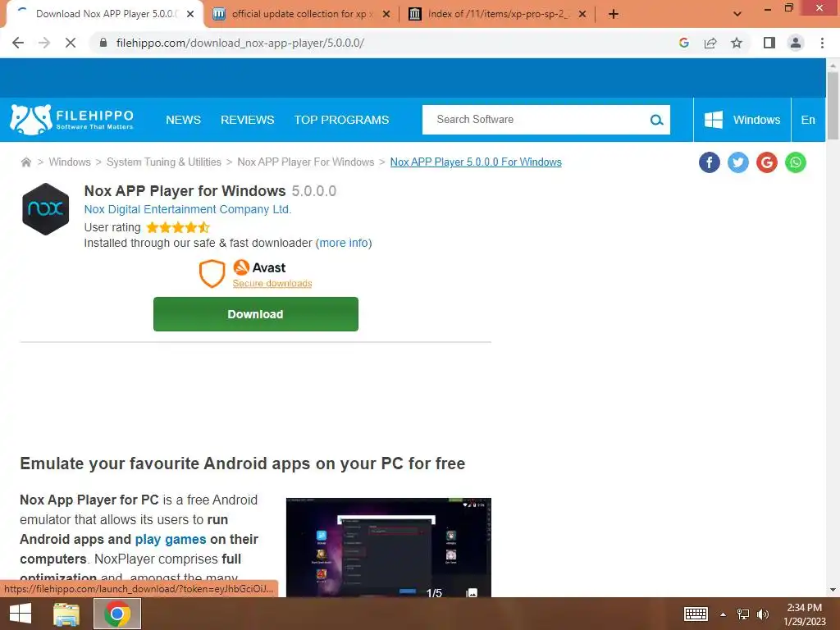Click the FileHippo logo
The height and width of the screenshot is (630, 840).
tap(72, 120)
